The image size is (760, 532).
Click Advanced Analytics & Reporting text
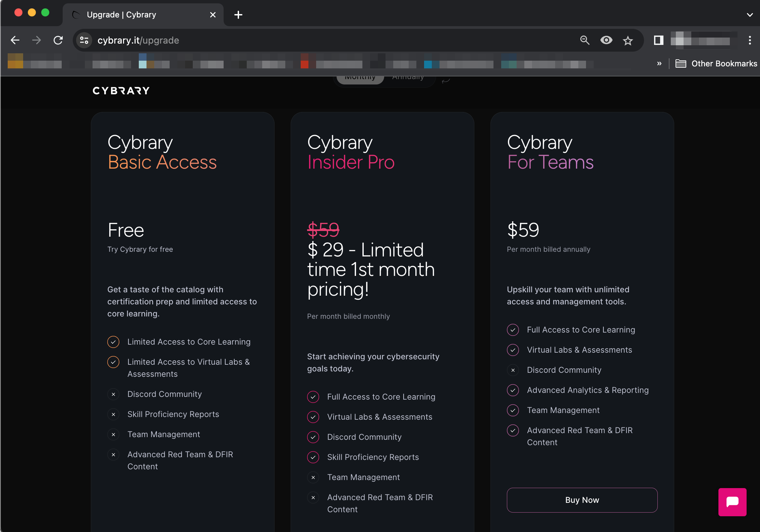588,390
